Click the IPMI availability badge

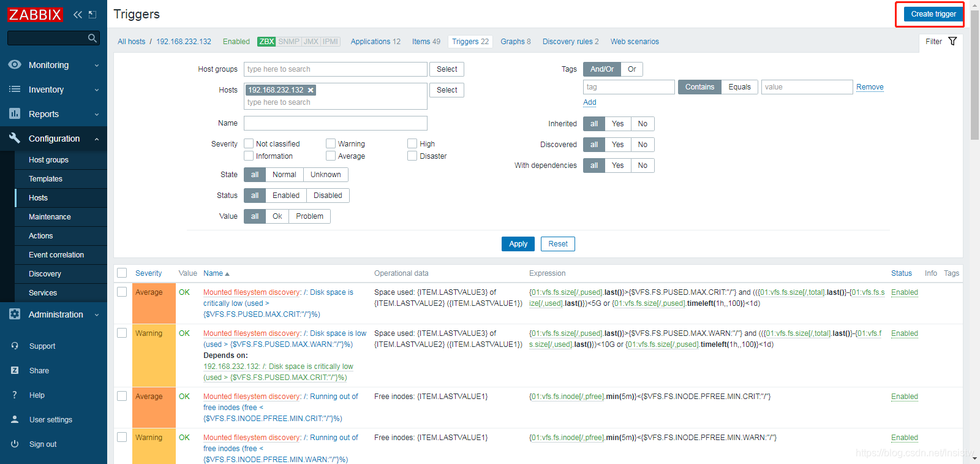point(331,42)
